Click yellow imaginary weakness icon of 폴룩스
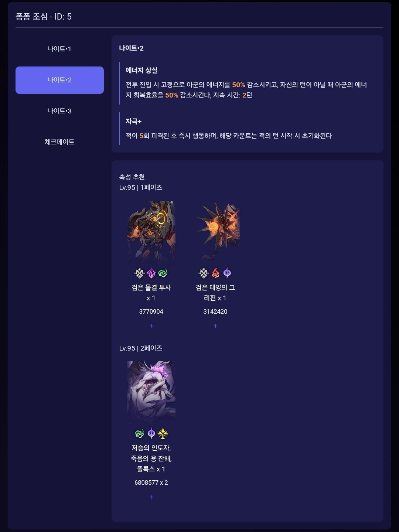The width and height of the screenshot is (399, 532). click(x=163, y=434)
